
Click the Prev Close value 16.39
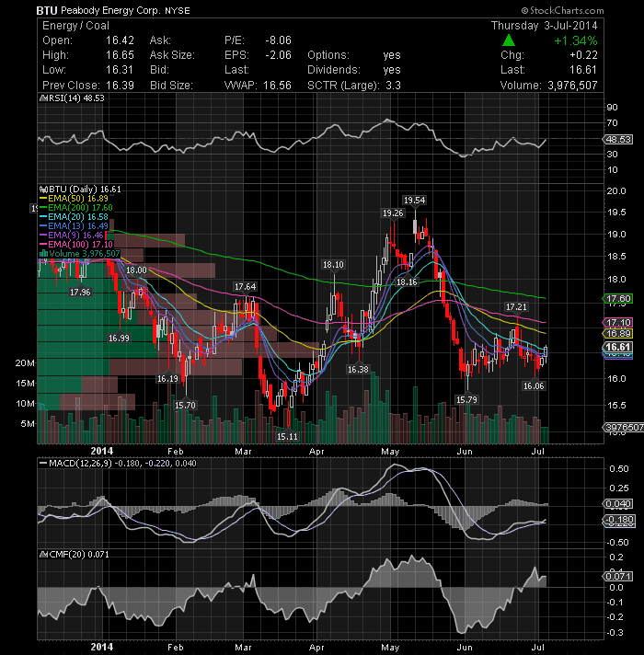coord(120,86)
